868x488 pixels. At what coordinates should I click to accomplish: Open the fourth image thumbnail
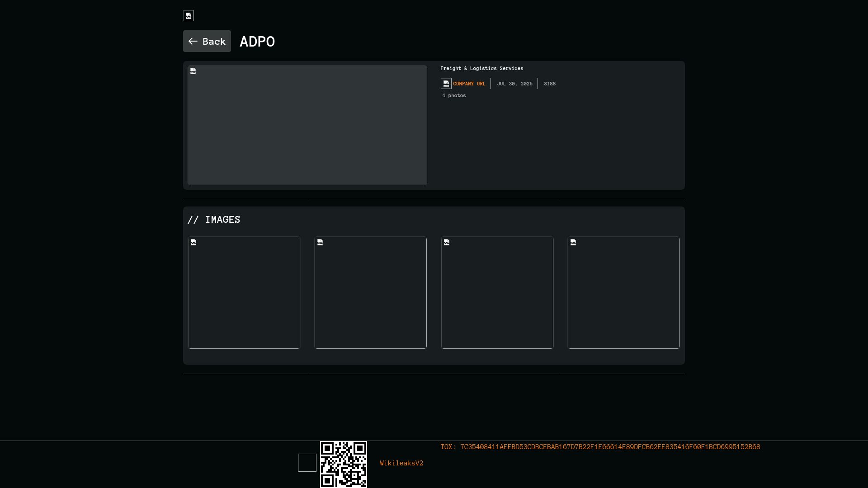(x=624, y=293)
